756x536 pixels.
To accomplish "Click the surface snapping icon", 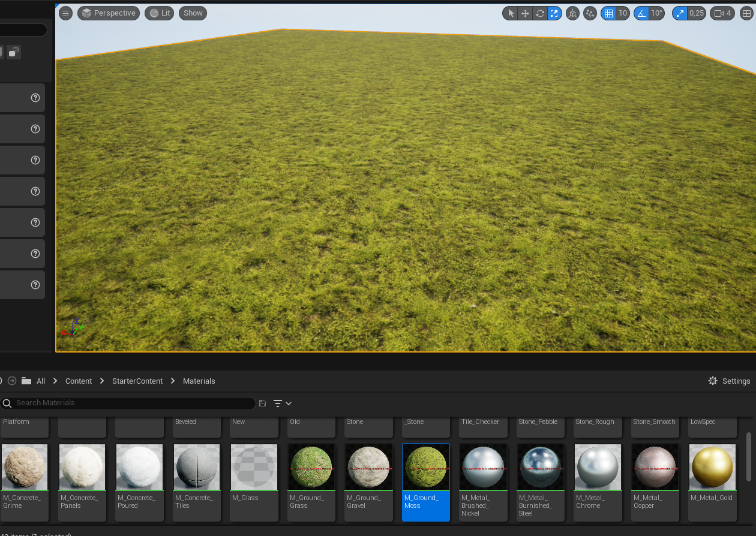I will click(590, 13).
